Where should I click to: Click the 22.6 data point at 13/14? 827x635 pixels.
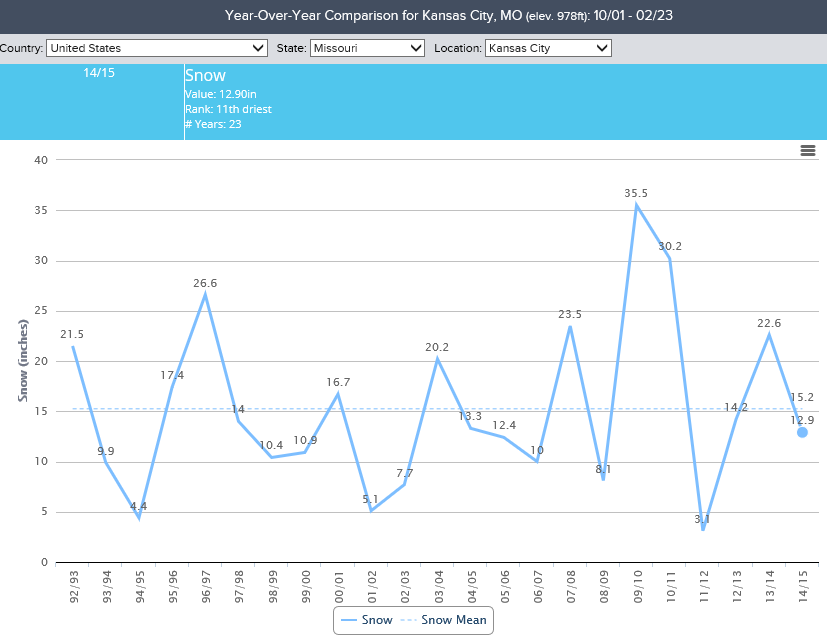pos(769,334)
